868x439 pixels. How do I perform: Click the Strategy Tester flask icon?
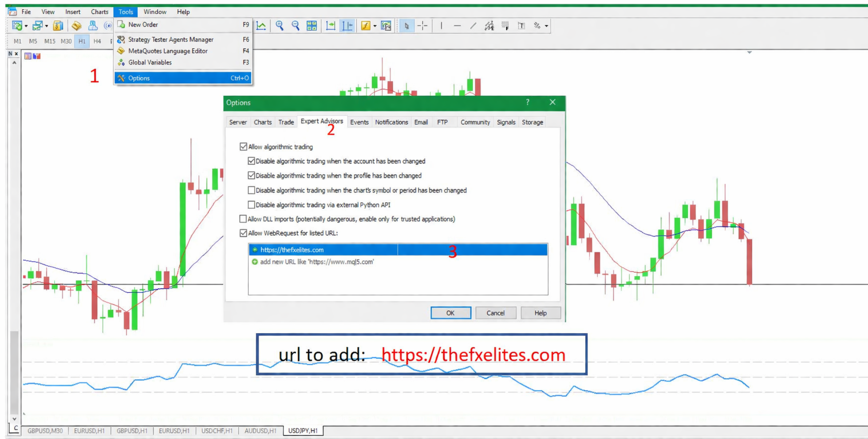[x=93, y=26]
